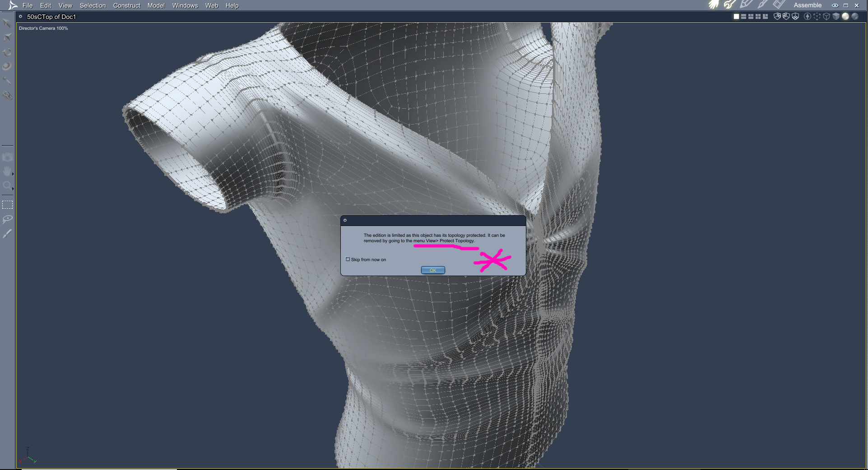
Task: Click the dot on the dialog title bar
Action: pyautogui.click(x=345, y=221)
